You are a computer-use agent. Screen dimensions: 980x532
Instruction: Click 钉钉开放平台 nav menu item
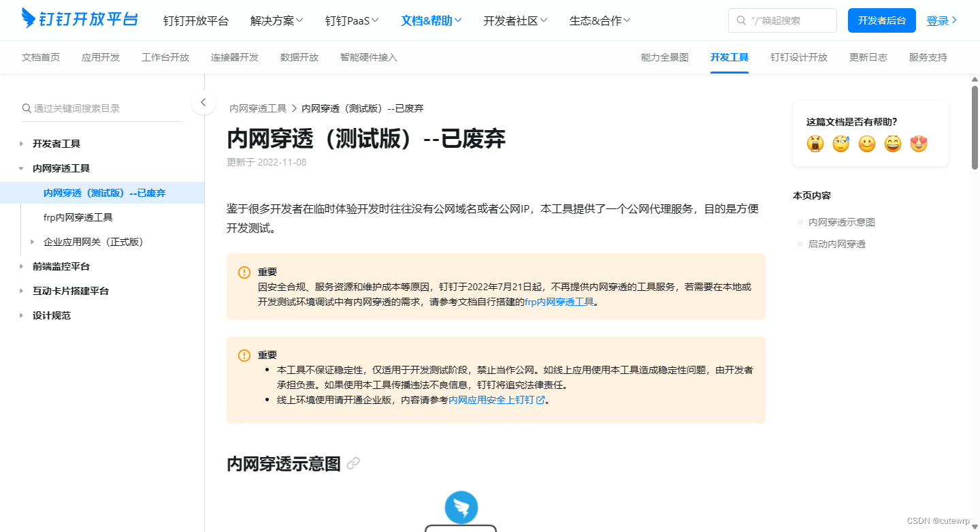click(x=196, y=20)
